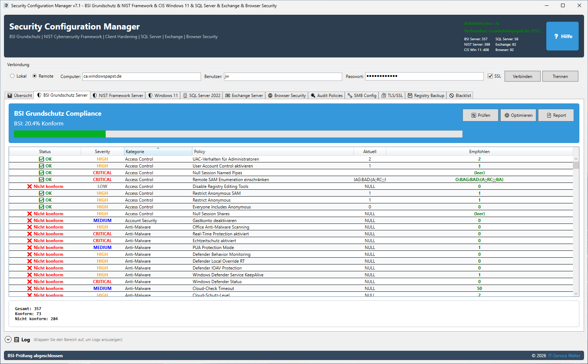Click the lock icon on TLS/SSL tab

pos(384,96)
